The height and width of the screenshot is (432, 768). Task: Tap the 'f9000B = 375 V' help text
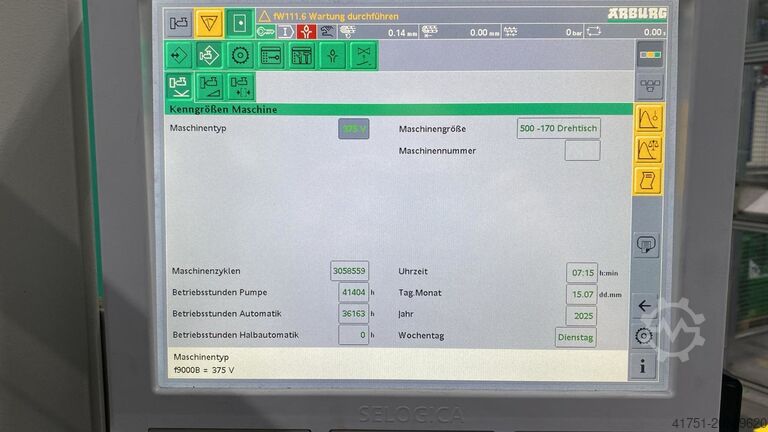point(204,370)
